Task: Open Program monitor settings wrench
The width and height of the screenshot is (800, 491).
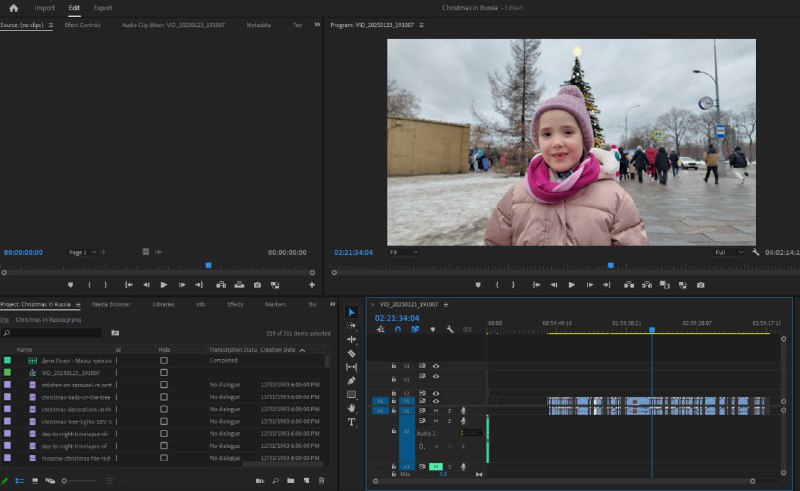Action: point(755,252)
